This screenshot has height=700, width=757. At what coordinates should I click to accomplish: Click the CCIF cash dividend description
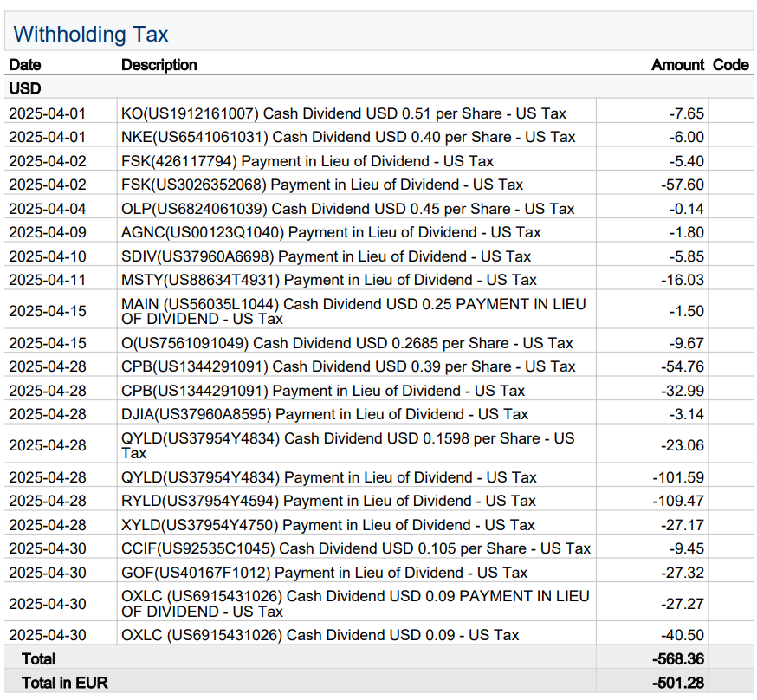[356, 548]
